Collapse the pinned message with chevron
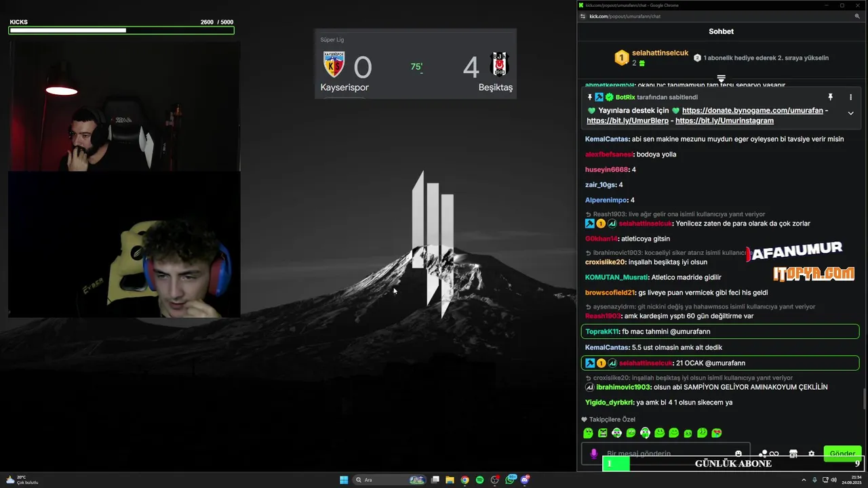The height and width of the screenshot is (488, 868). pyautogui.click(x=850, y=113)
